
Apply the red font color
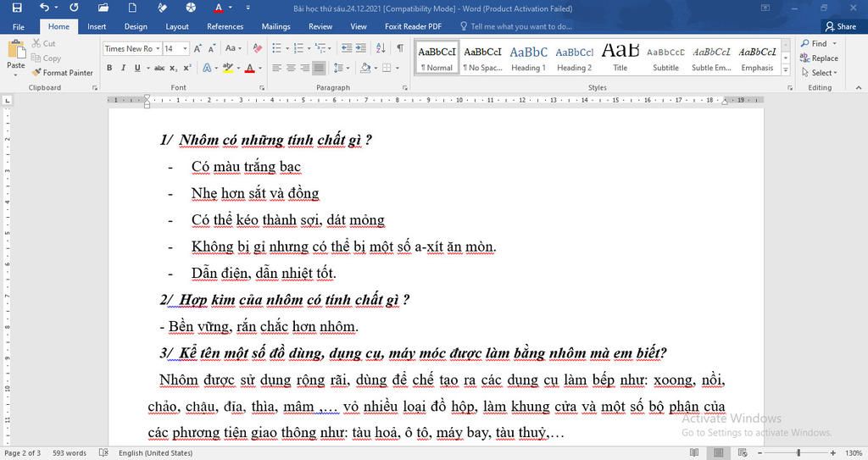click(250, 68)
